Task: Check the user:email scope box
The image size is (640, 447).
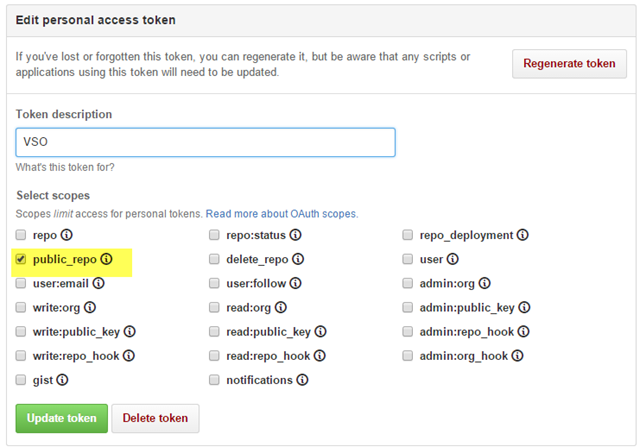Action: [21, 283]
